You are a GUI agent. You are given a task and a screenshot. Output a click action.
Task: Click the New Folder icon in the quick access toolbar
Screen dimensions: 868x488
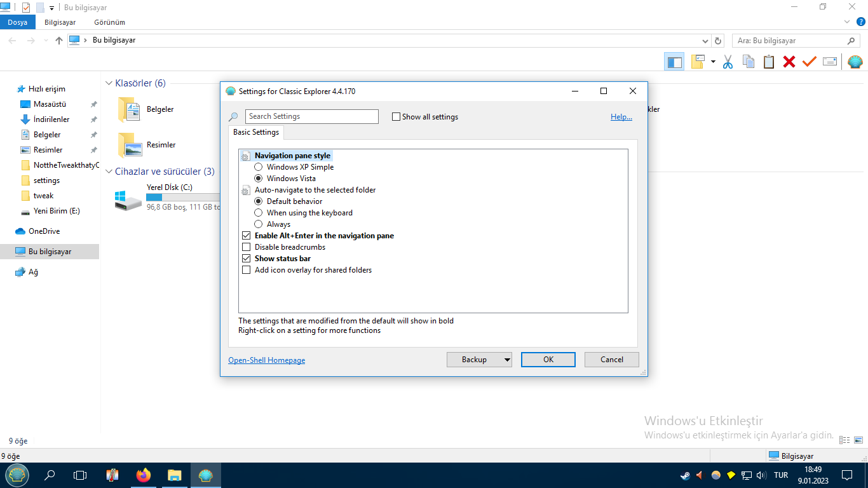click(x=40, y=8)
